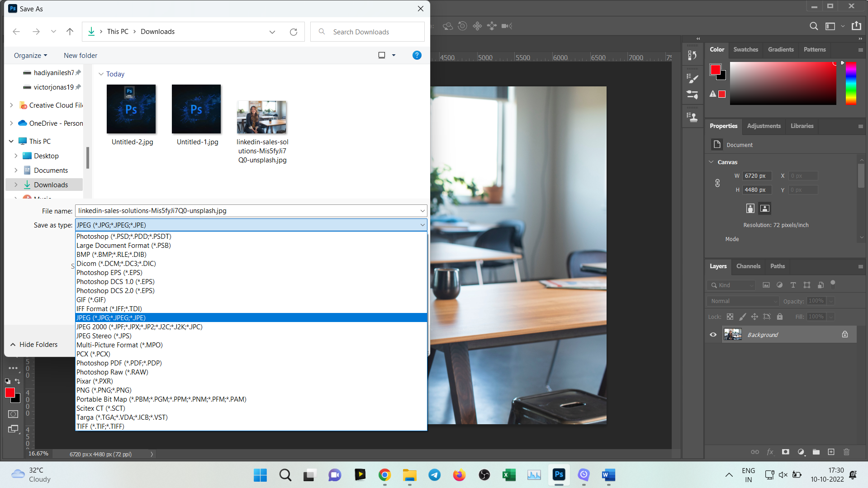Set canvas to landscape orientation
Screen dimensions: 868x488
(x=765, y=208)
